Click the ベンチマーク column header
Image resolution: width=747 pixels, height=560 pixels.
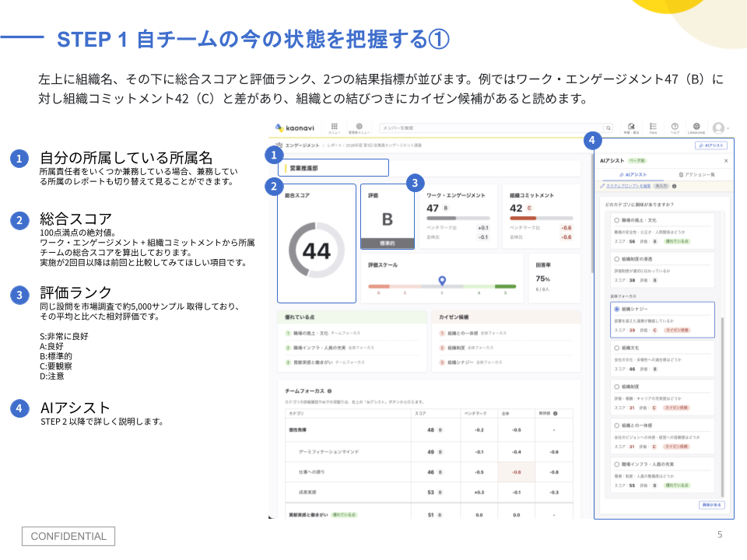(475, 413)
